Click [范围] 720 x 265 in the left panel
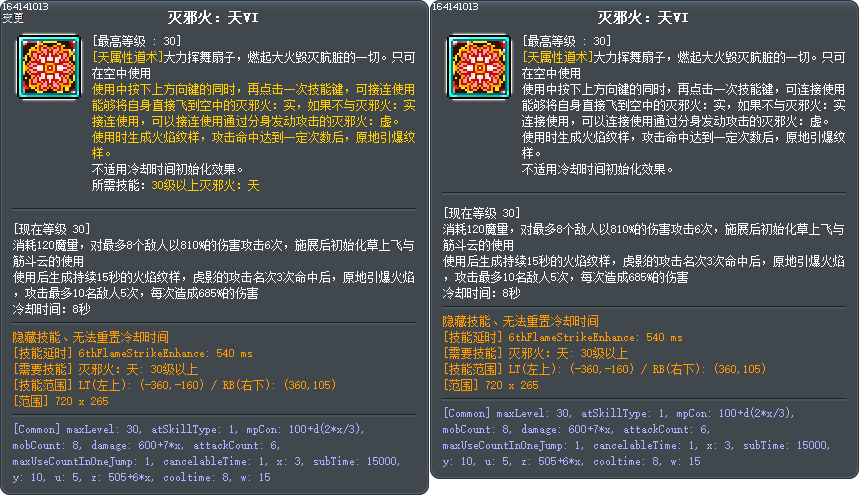This screenshot has height=496, width=860. pos(60,401)
